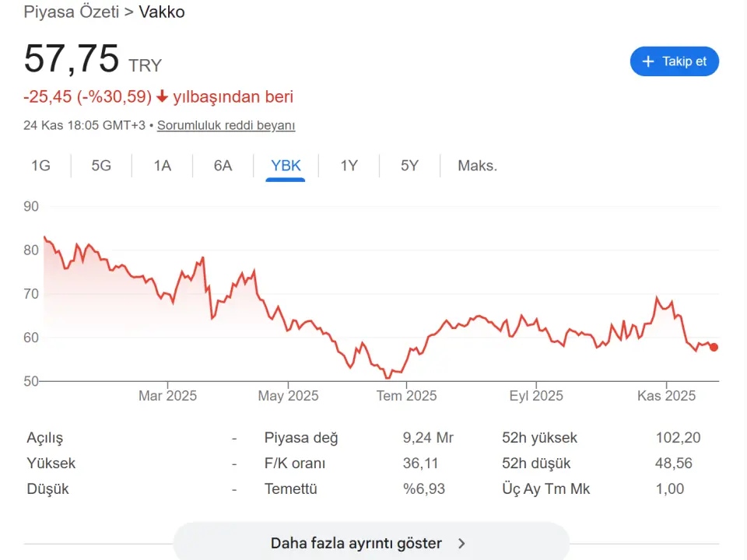This screenshot has height=560, width=747.
Task: Click the Mar 2025 label on chart axis
Action: pos(167,396)
